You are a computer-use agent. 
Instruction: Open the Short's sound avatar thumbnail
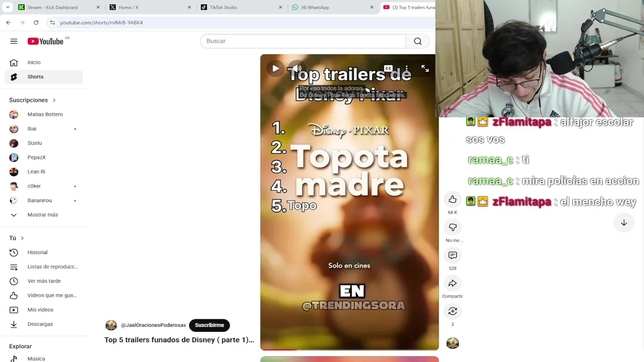[452, 343]
